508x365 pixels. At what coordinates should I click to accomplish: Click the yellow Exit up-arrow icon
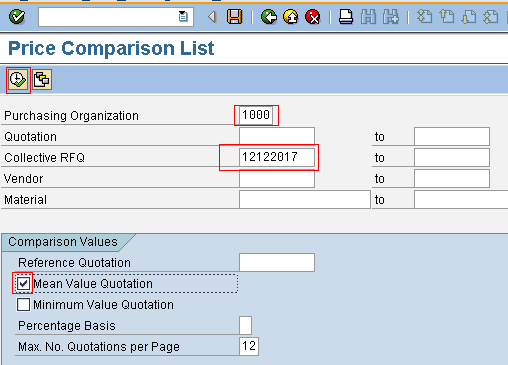pyautogui.click(x=291, y=17)
